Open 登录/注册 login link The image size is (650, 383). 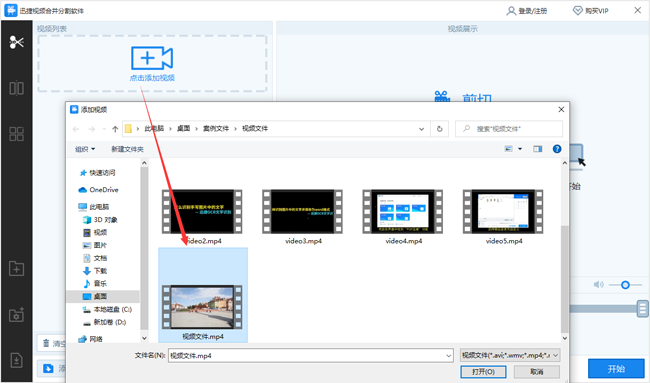point(527,11)
